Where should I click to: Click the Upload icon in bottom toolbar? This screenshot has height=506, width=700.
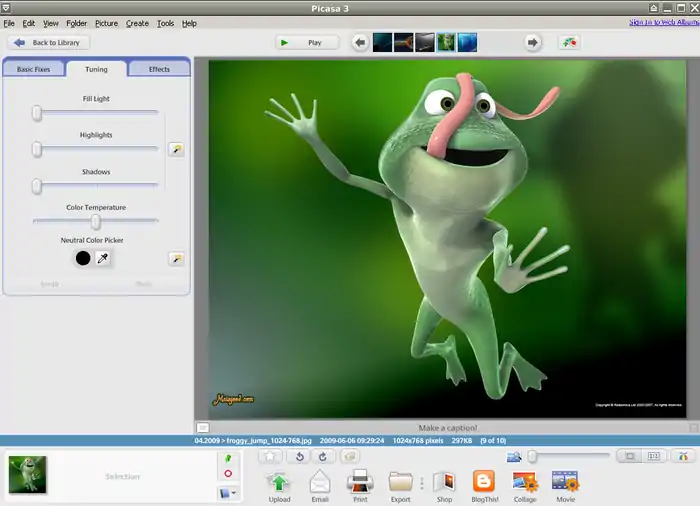(x=279, y=483)
